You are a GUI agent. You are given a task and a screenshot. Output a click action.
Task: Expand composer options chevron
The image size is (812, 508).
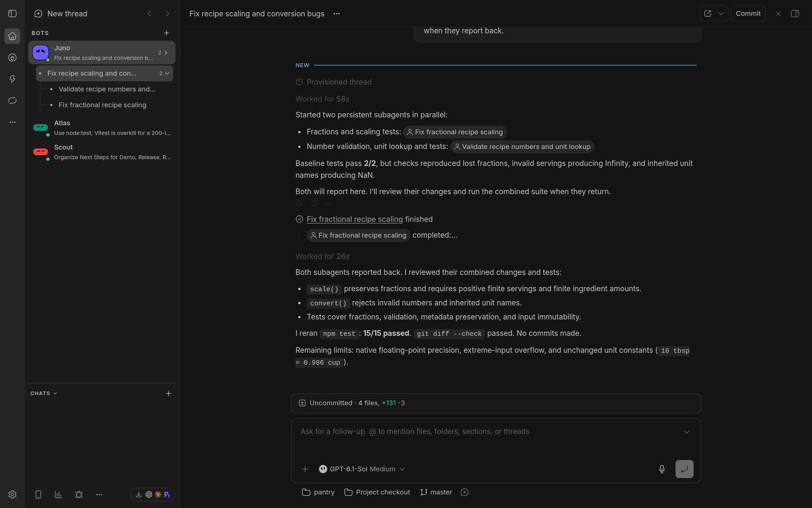[687, 432]
